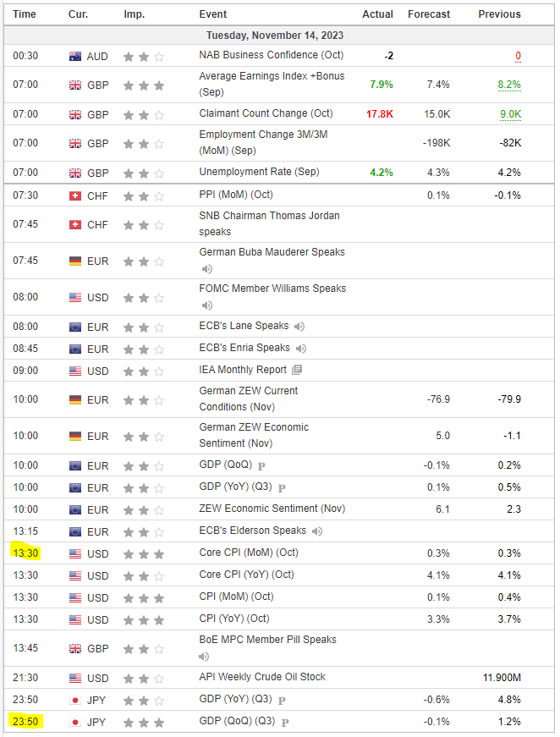Click speaker icon beside ECB's Elderson Speaks
This screenshot has width=560, height=737.
click(x=317, y=531)
